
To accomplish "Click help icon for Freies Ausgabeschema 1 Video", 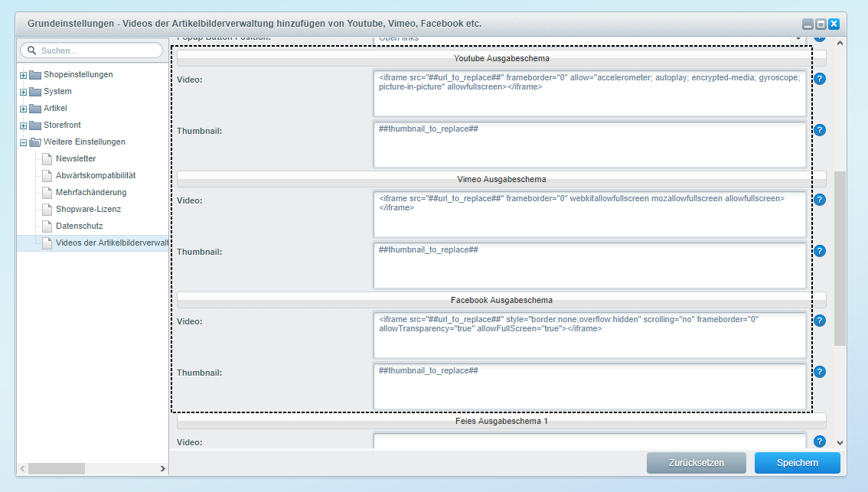I will [x=820, y=441].
